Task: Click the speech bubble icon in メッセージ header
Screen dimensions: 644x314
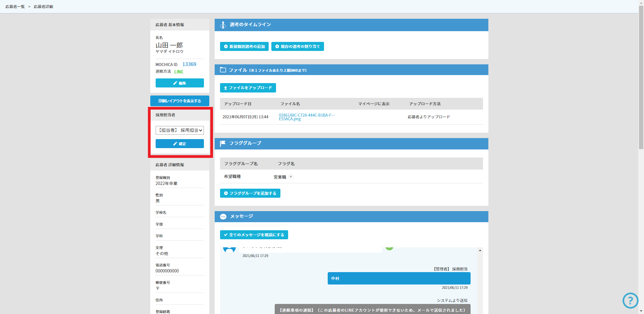Action: point(223,217)
